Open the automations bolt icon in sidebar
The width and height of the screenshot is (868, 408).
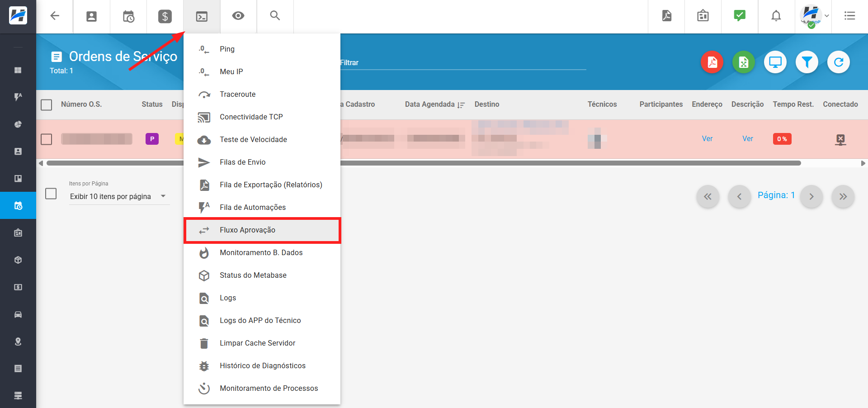click(x=18, y=97)
